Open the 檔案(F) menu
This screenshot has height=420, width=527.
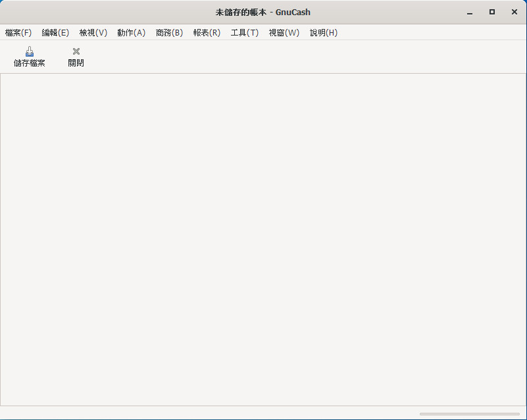click(x=18, y=33)
